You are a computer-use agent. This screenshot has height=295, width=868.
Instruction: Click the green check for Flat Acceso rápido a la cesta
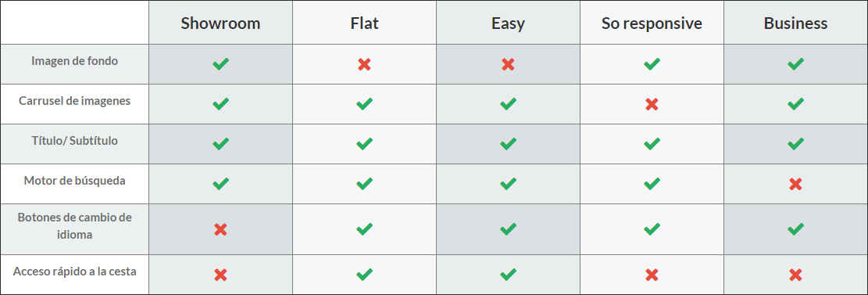pos(364,275)
